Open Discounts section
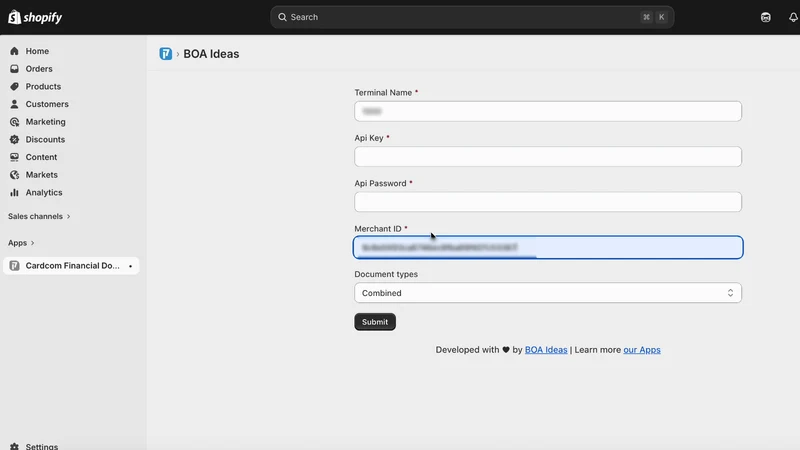Screen dimensions: 800x450 coord(45,139)
